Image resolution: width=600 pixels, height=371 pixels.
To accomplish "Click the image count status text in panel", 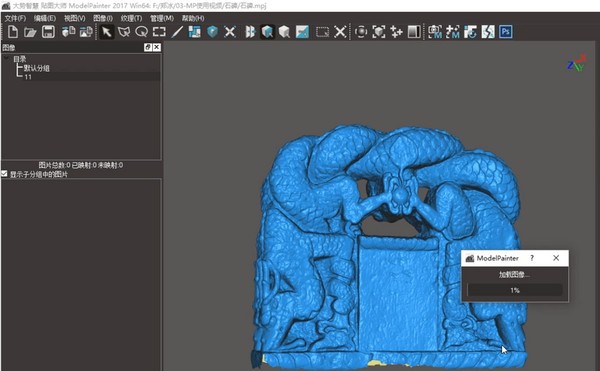I will [81, 165].
